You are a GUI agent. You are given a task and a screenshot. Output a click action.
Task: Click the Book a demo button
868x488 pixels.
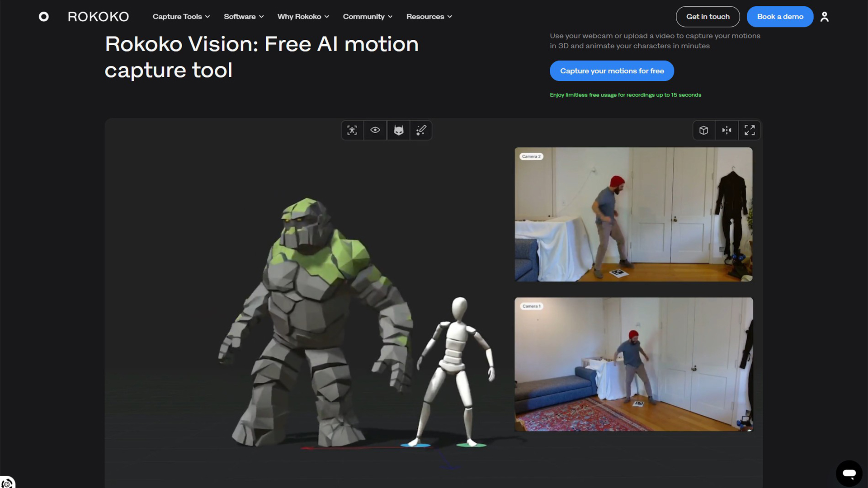pyautogui.click(x=780, y=17)
